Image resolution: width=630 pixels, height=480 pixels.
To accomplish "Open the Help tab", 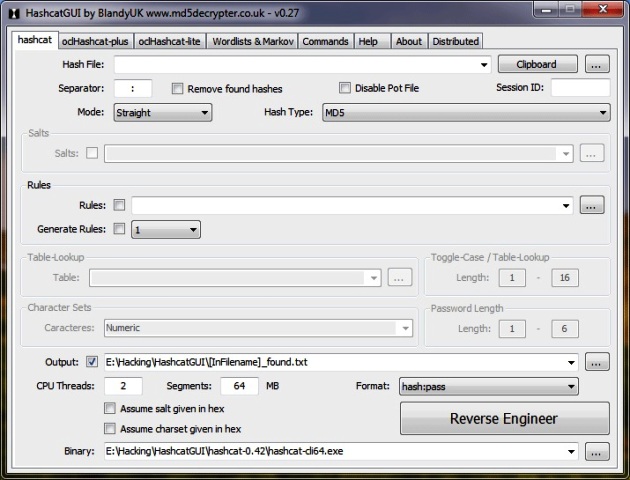I will coord(372,41).
